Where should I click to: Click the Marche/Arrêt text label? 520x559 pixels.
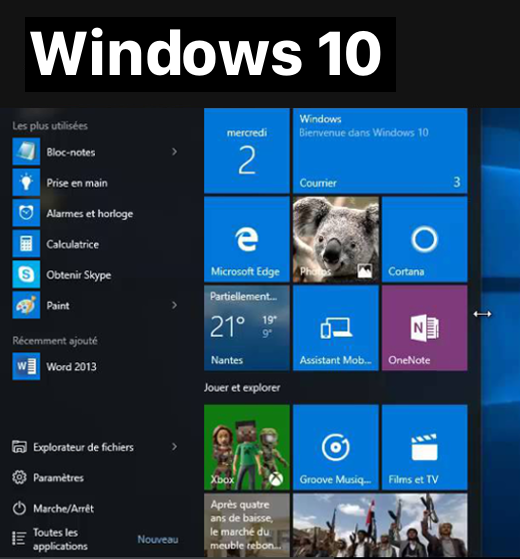coord(63,508)
